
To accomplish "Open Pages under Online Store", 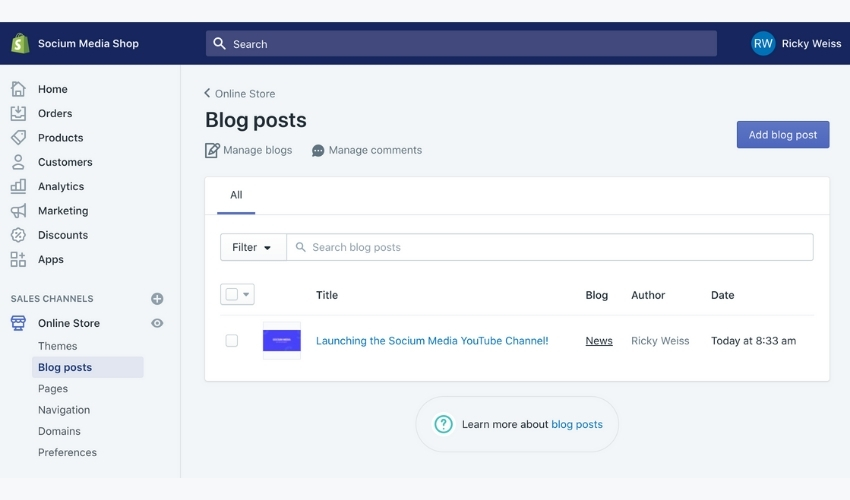I will (53, 389).
